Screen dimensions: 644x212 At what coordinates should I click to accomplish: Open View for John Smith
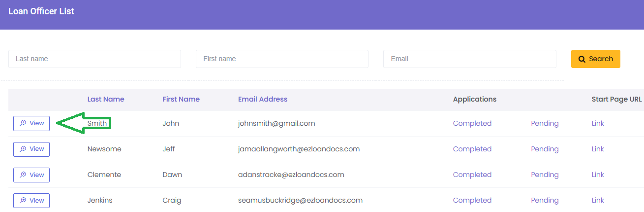click(x=31, y=123)
